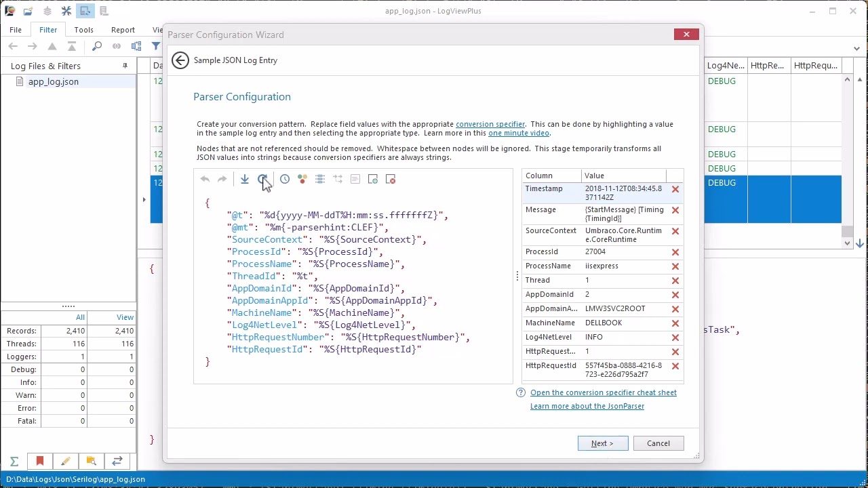Click the remove node icon with red x
This screenshot has height=488, width=868.
click(391, 179)
